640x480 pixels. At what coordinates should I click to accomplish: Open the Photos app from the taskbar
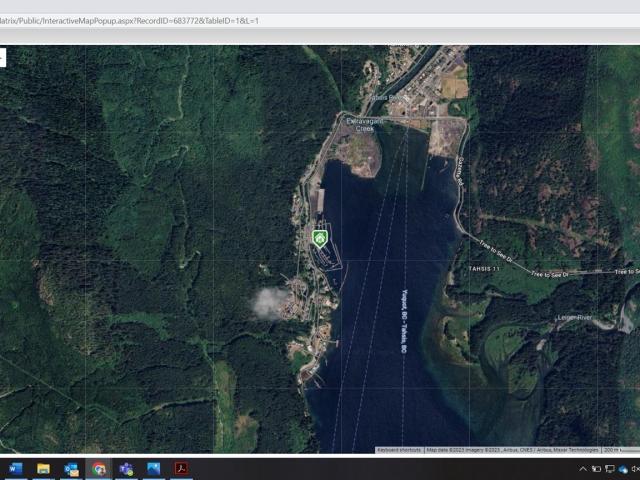point(153,468)
